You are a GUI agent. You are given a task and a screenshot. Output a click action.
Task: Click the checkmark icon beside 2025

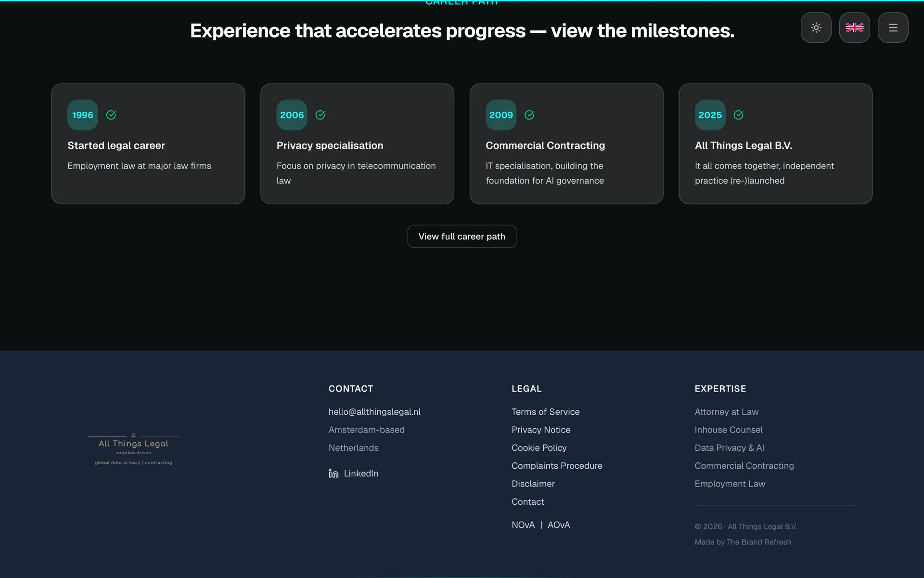tap(739, 115)
